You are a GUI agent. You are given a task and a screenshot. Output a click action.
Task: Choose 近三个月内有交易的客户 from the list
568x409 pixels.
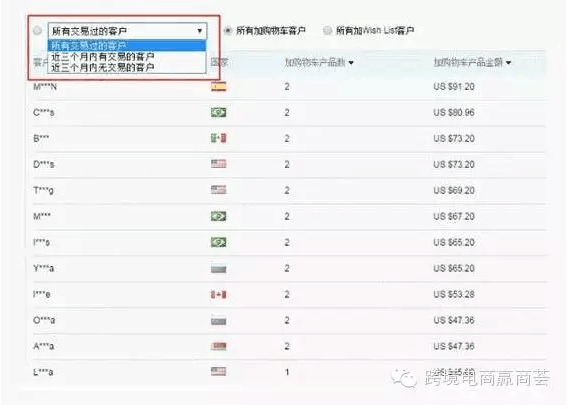[103, 57]
